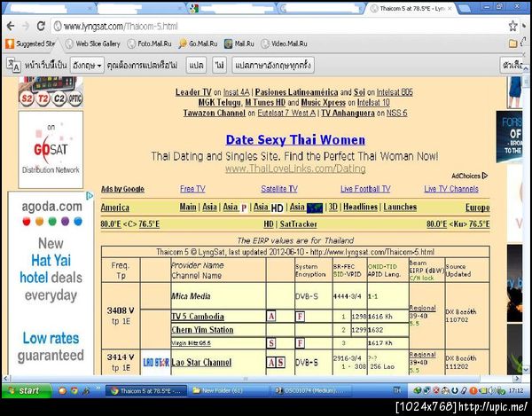This screenshot has width=532, height=416.
Task: Open the Headlines section
Action: tap(360, 207)
